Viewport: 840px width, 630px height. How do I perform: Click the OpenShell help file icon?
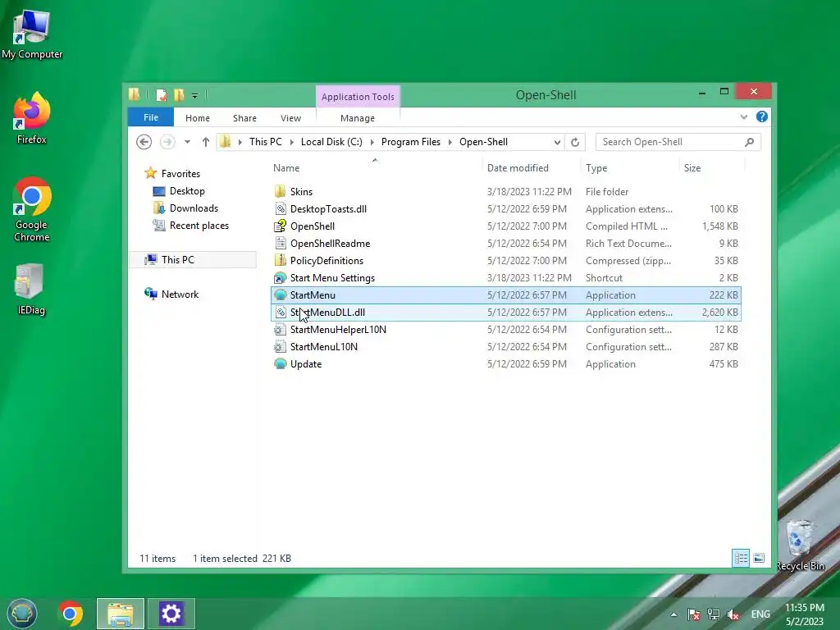pyautogui.click(x=281, y=226)
